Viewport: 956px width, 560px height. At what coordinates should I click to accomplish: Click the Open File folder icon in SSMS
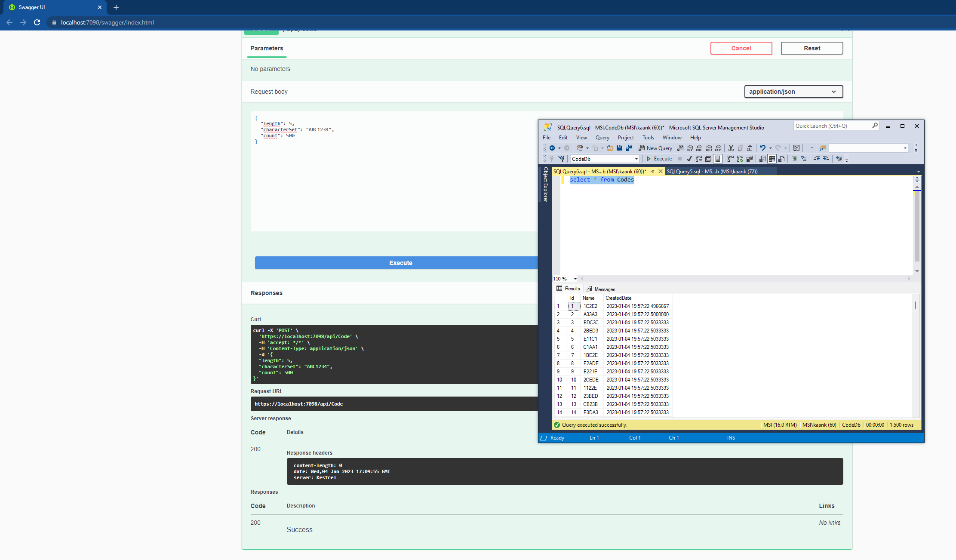(610, 148)
